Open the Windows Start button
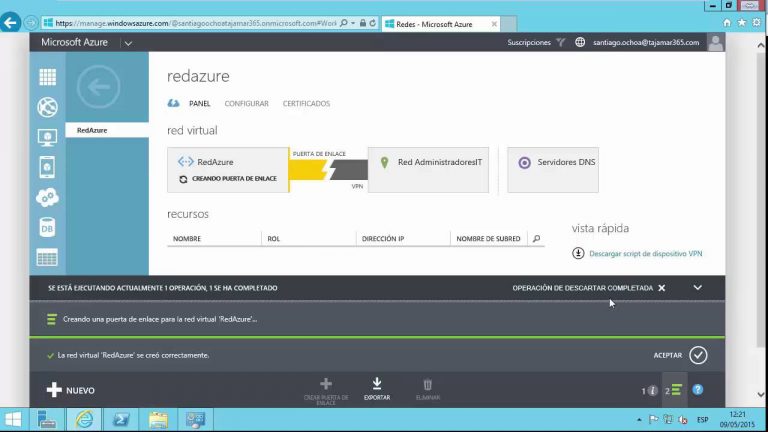The height and width of the screenshot is (432, 768). pos(13,419)
